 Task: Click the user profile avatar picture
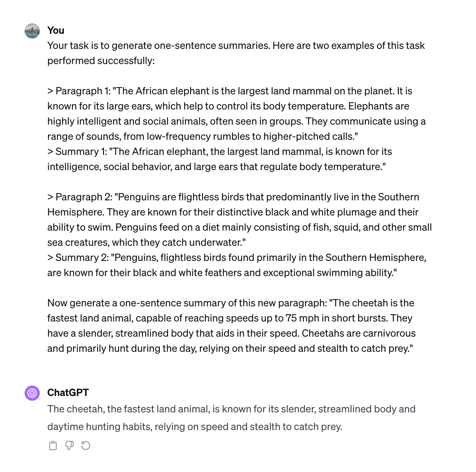(x=32, y=31)
